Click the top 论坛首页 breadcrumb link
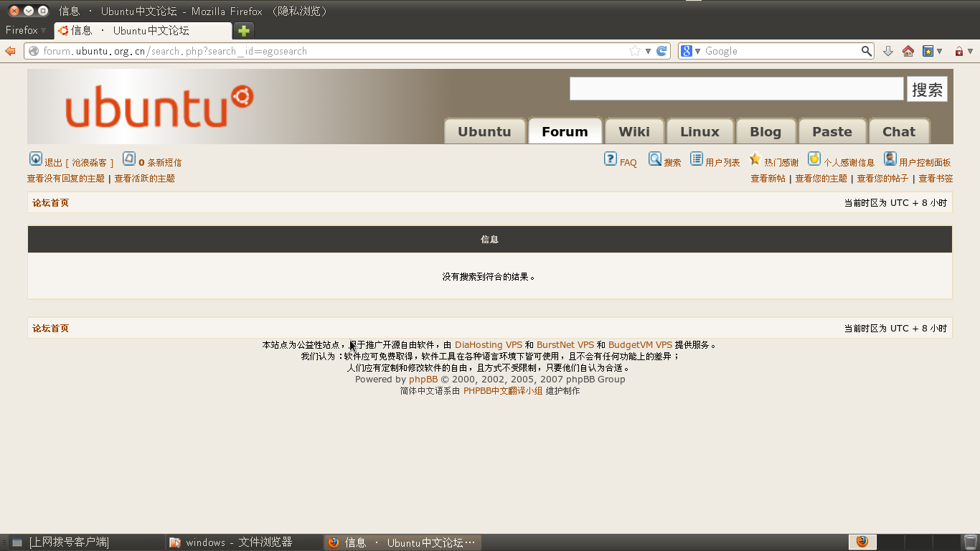 pyautogui.click(x=50, y=203)
